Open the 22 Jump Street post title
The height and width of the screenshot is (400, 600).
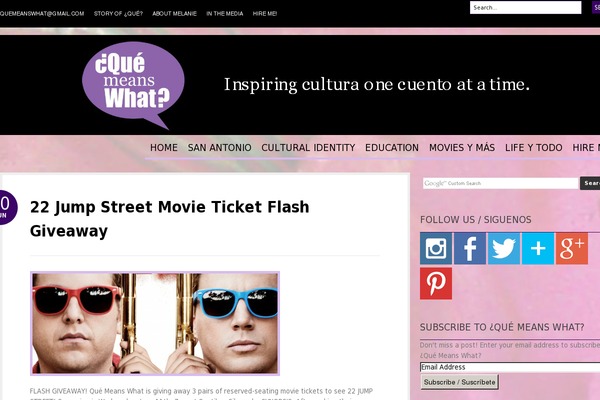coord(170,219)
